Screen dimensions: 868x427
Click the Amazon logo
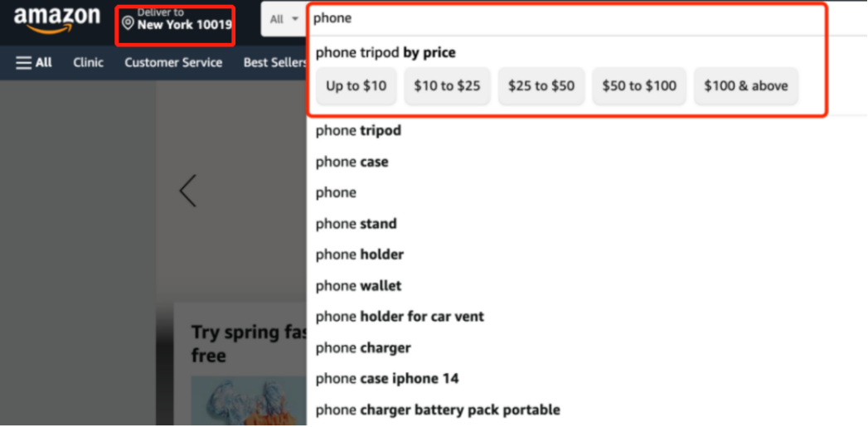(56, 20)
